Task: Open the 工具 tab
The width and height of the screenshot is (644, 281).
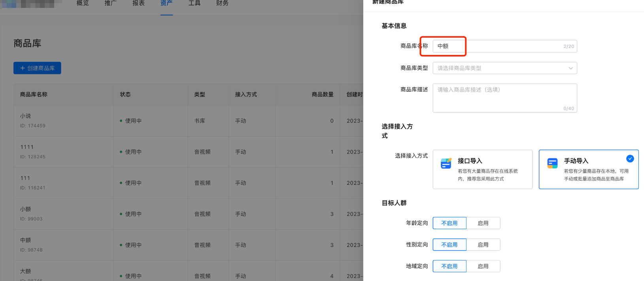Action: (x=195, y=3)
